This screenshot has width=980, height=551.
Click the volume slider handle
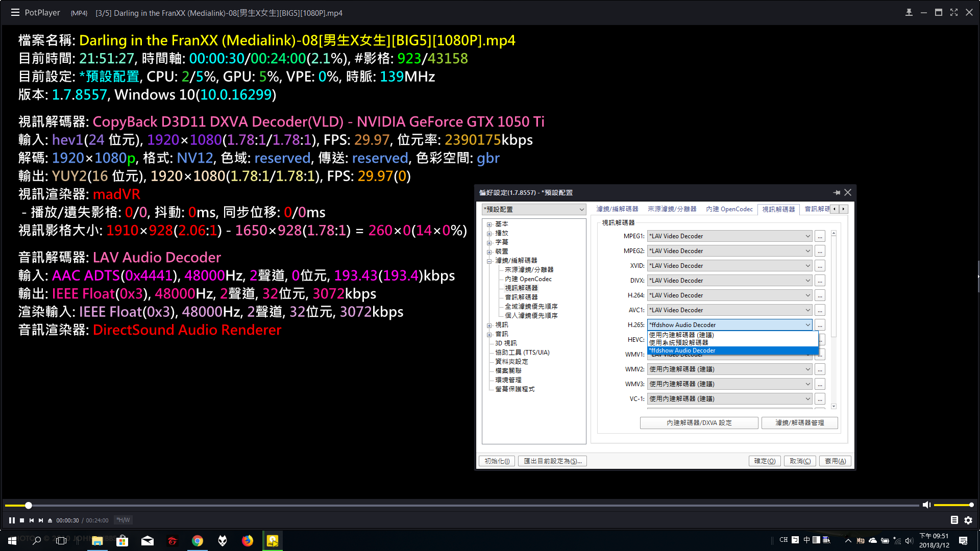pos(971,505)
